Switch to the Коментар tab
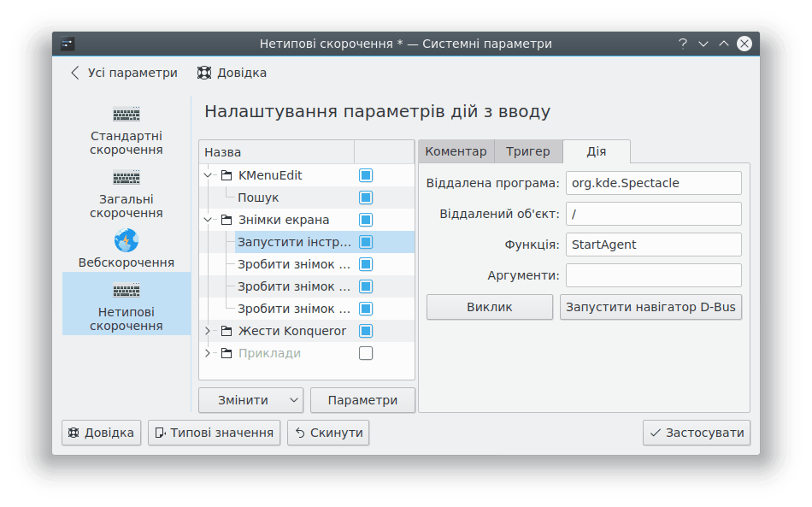 tap(456, 151)
